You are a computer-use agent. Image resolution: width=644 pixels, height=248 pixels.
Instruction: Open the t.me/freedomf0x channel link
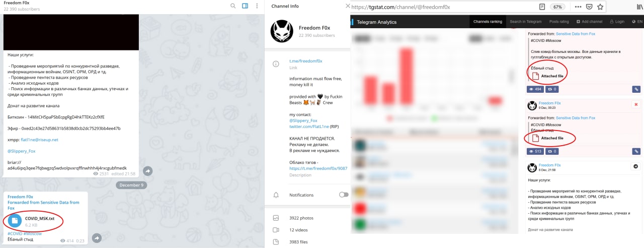pyautogui.click(x=306, y=61)
